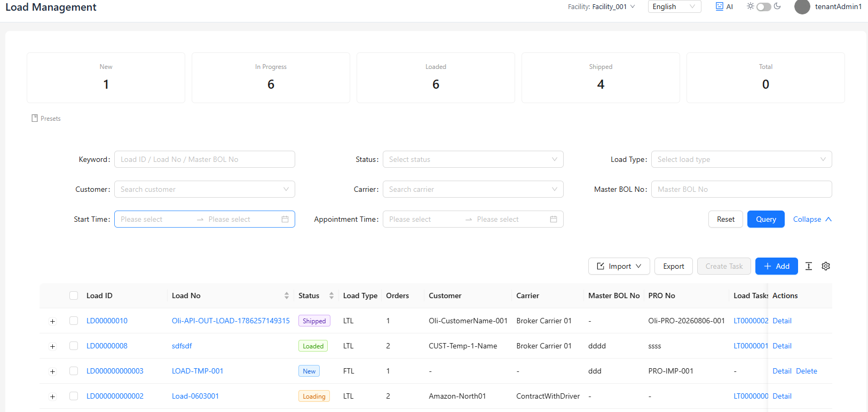Screen dimensions: 868x412
Task: Click the New status tag in table
Action: (x=309, y=371)
